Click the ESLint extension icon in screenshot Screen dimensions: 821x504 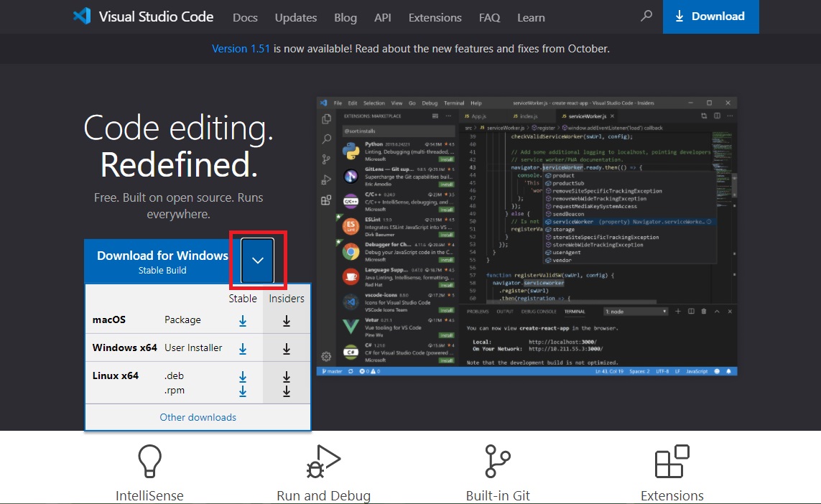[351, 227]
